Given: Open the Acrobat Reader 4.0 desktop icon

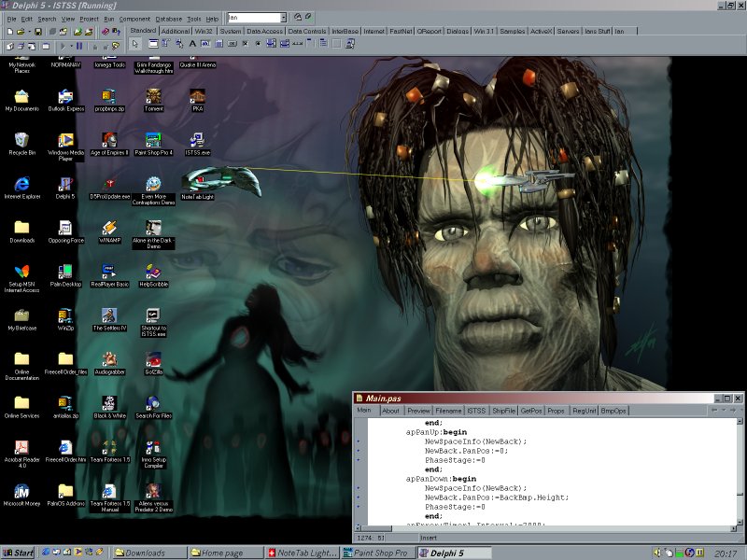Looking at the screenshot, I should 21,455.
